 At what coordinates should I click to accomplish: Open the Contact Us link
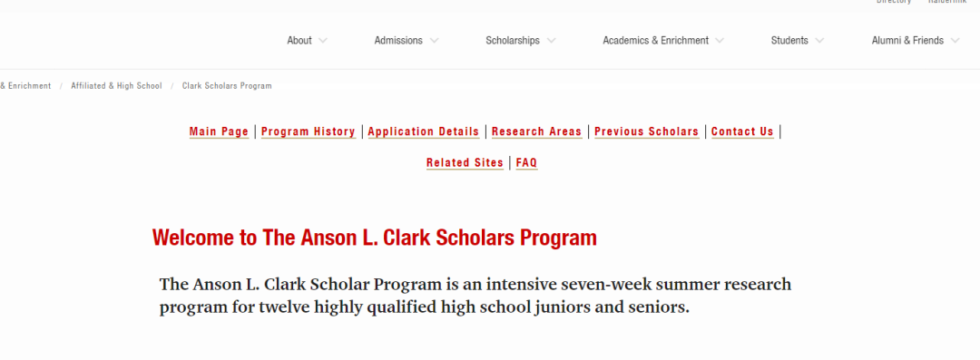[742, 131]
